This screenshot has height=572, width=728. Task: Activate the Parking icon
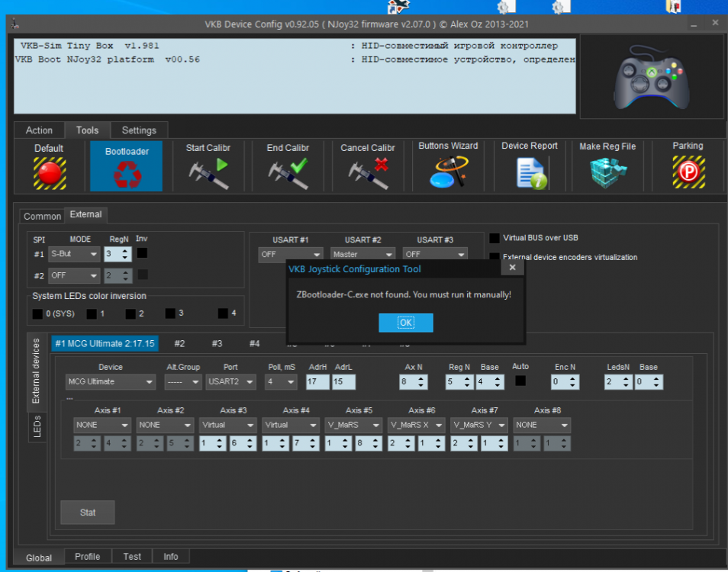pos(688,172)
